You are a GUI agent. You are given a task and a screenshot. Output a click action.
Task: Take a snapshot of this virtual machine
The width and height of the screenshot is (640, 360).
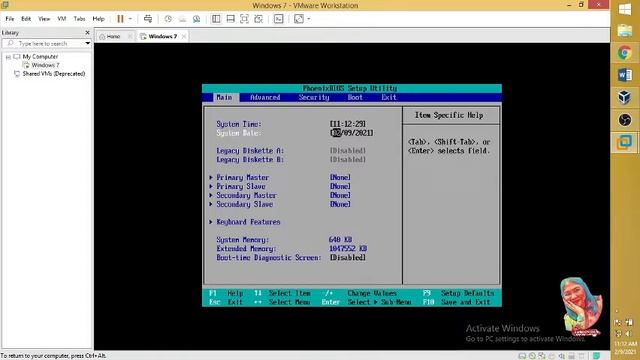[168, 19]
